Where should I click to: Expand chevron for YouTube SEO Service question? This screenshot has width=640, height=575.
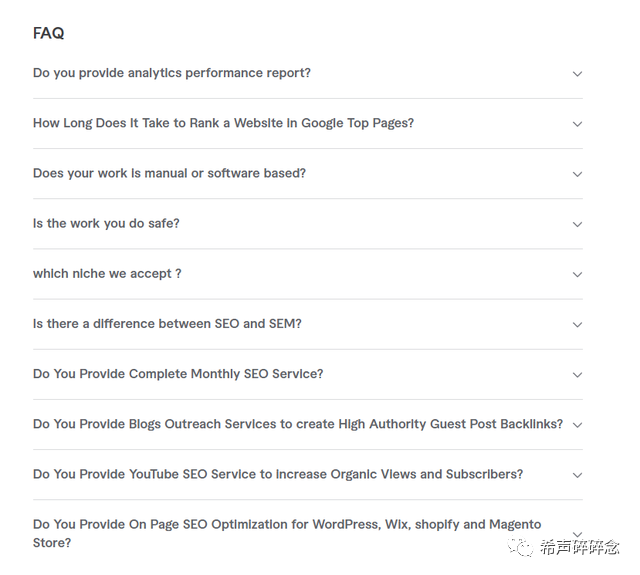click(x=577, y=475)
